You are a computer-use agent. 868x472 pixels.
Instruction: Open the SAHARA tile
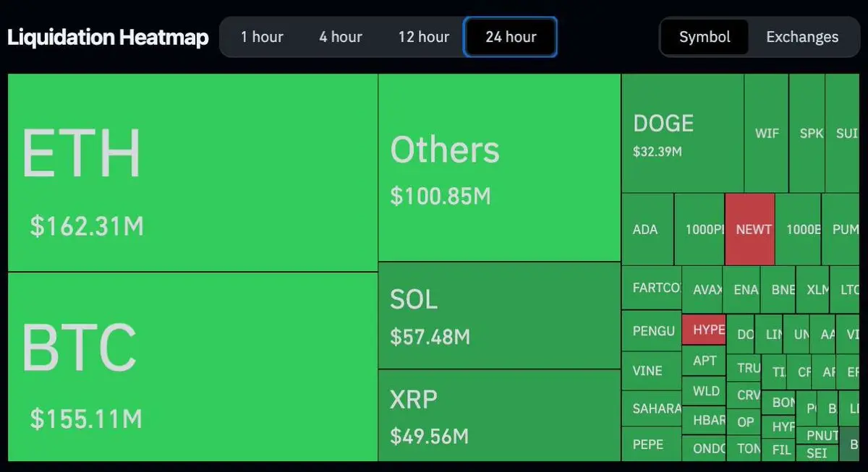tap(652, 408)
